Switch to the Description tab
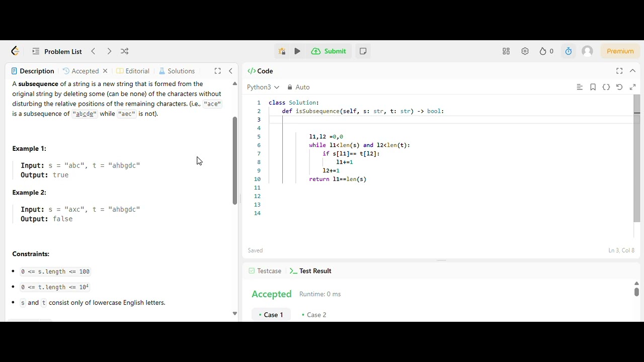644x362 pixels. [x=33, y=71]
